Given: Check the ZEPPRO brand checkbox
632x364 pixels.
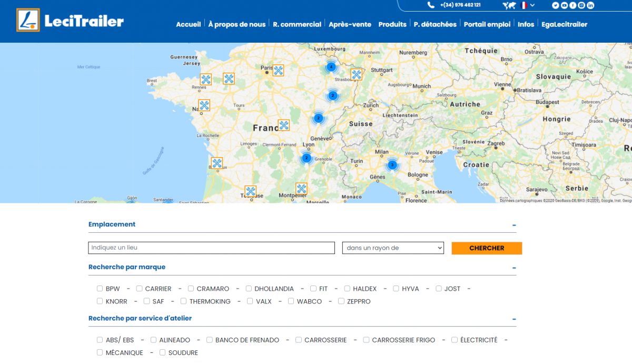Looking at the screenshot, I should tap(341, 301).
